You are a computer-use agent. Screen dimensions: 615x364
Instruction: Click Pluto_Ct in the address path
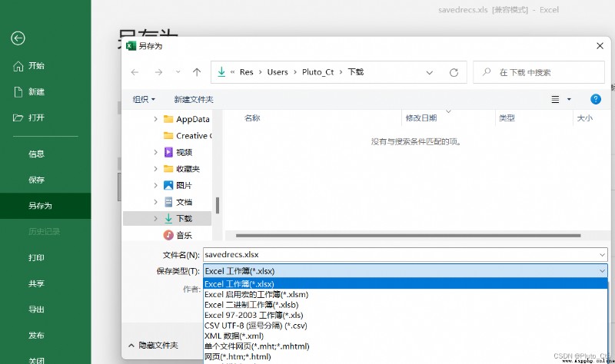[317, 72]
